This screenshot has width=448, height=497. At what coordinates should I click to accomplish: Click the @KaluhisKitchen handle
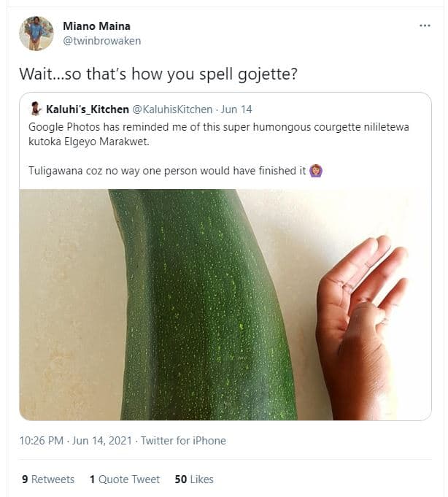click(x=172, y=109)
